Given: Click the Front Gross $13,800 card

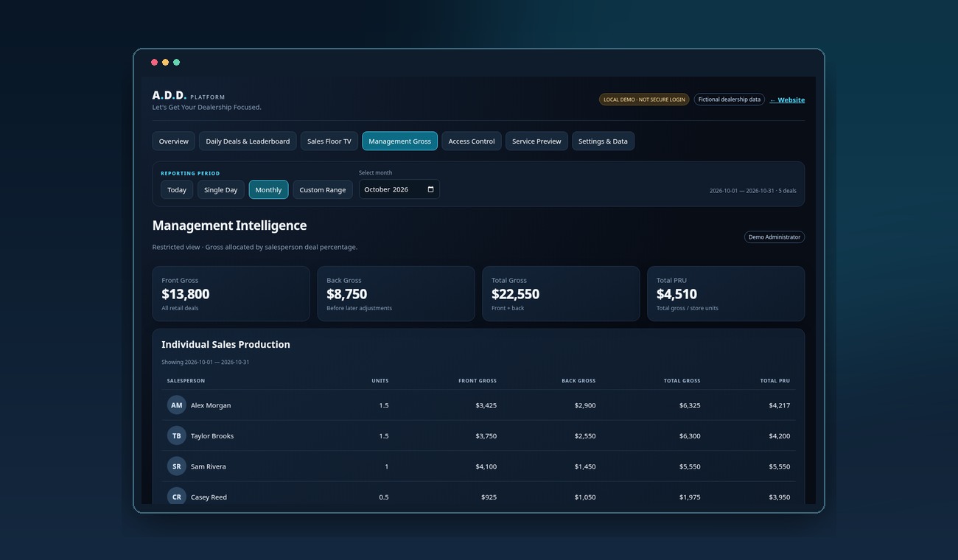Looking at the screenshot, I should [x=231, y=293].
